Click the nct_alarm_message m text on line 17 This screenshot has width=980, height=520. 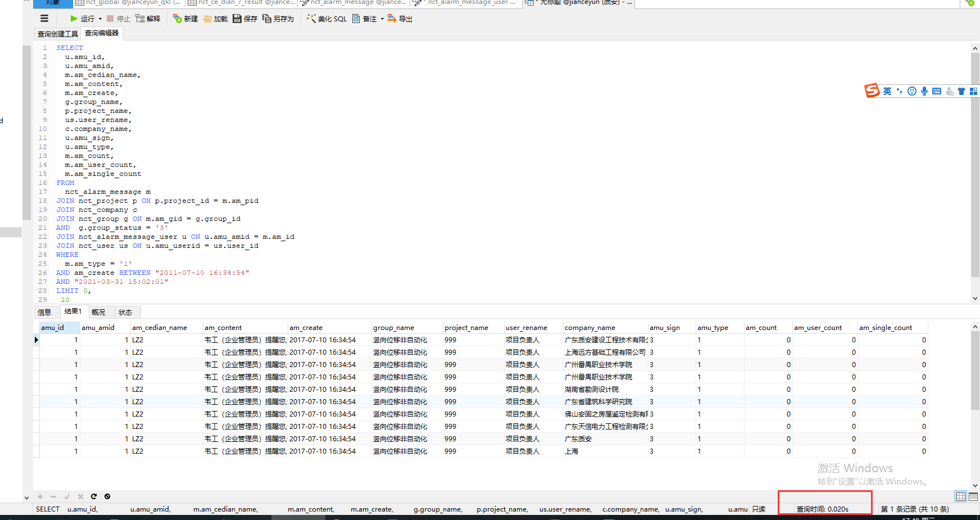coord(108,192)
